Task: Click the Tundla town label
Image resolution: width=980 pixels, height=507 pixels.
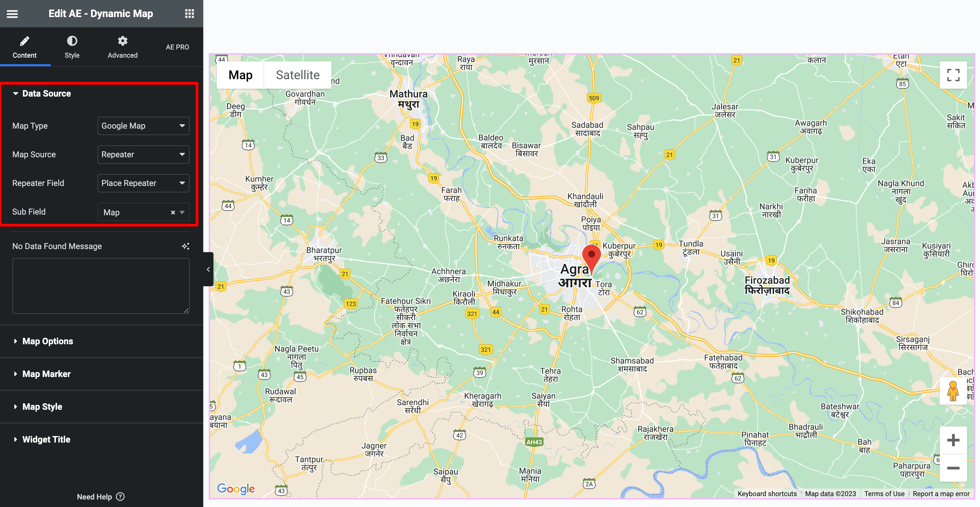Action: [691, 248]
